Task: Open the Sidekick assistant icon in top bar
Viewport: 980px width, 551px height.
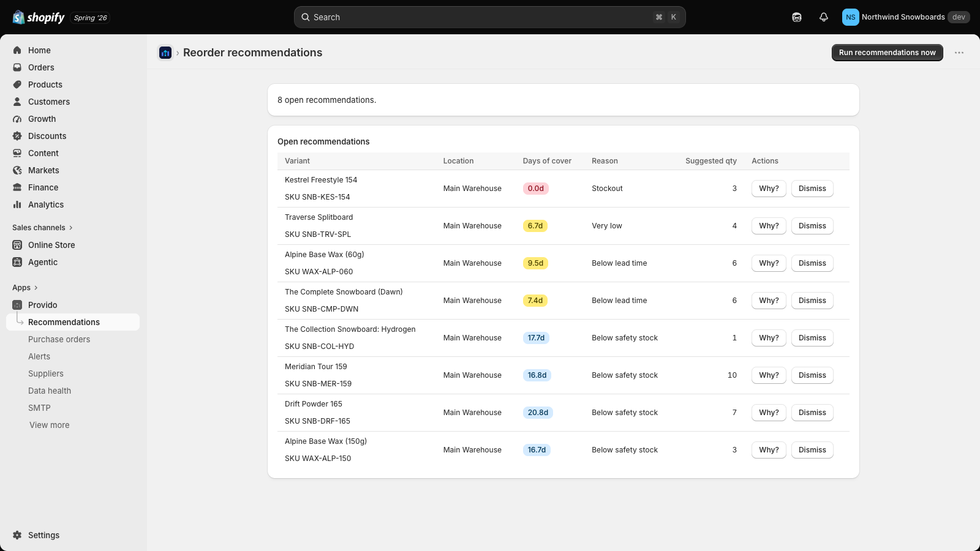Action: (797, 17)
